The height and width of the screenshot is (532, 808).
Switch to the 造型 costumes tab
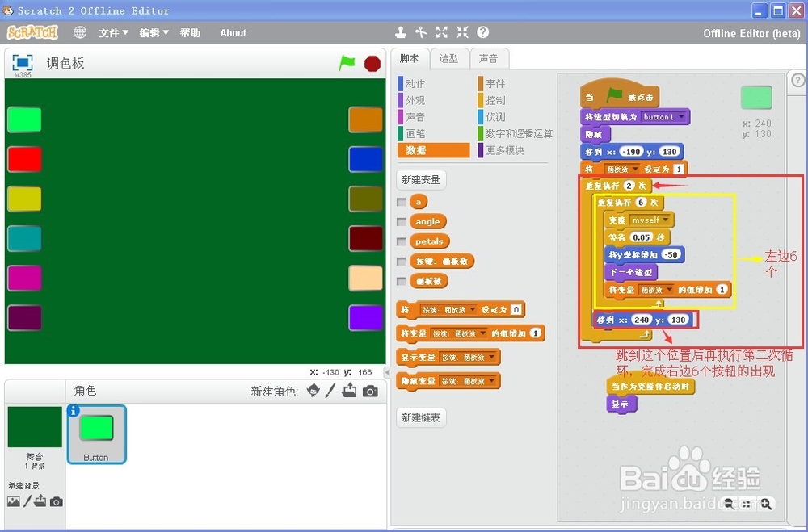pyautogui.click(x=449, y=58)
